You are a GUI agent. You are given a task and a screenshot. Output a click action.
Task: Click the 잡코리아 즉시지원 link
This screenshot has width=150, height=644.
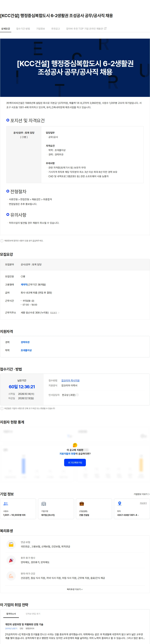(x=70, y=380)
